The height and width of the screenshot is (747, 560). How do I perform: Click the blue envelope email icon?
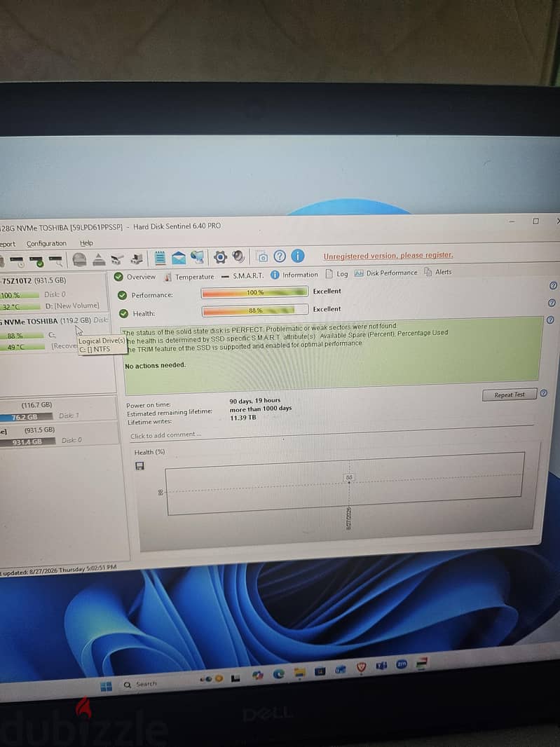point(179,258)
